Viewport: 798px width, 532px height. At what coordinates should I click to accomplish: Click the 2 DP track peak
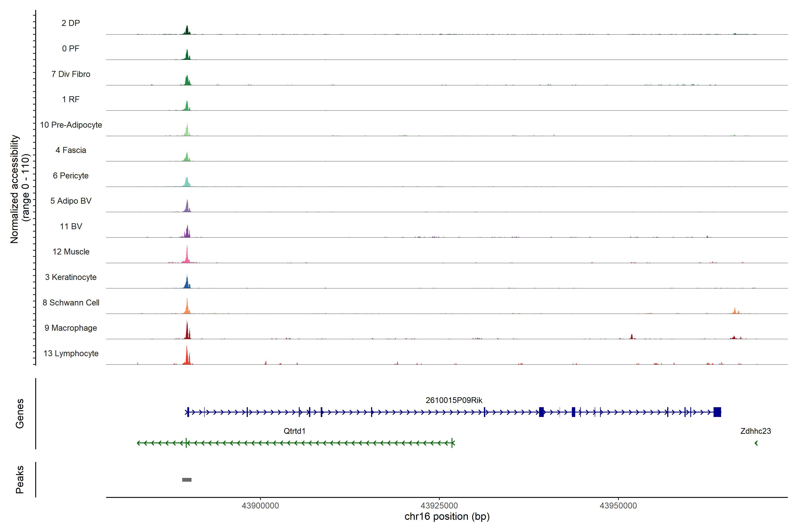(187, 31)
